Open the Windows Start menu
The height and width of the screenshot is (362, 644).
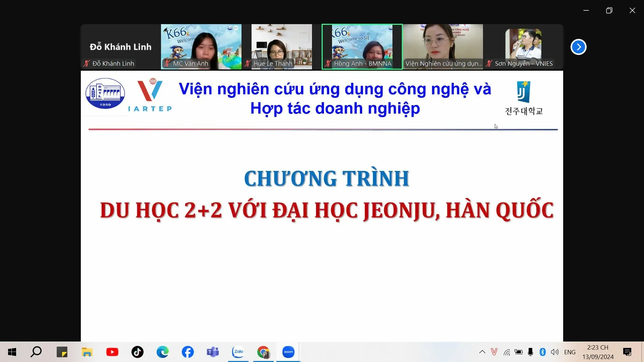12,352
